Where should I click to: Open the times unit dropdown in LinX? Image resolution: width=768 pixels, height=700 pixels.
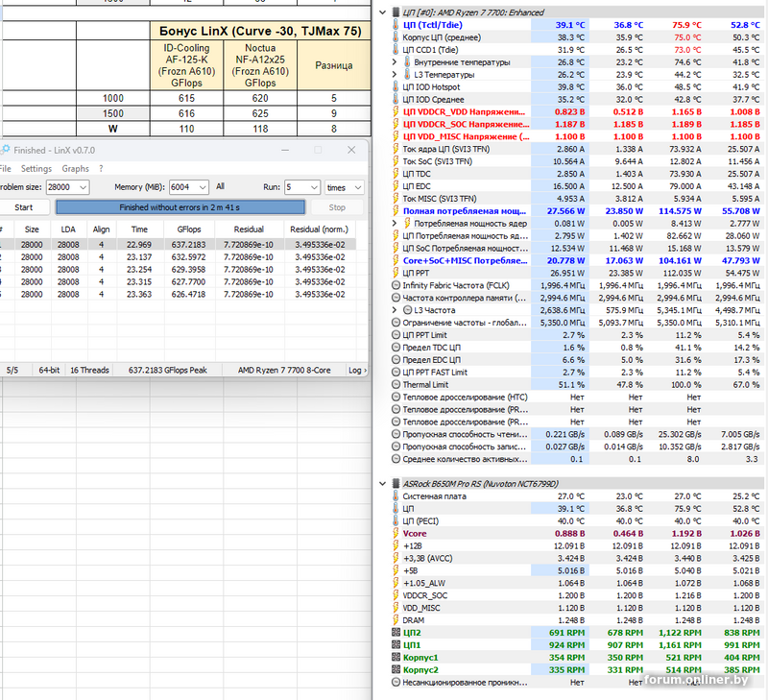click(344, 187)
